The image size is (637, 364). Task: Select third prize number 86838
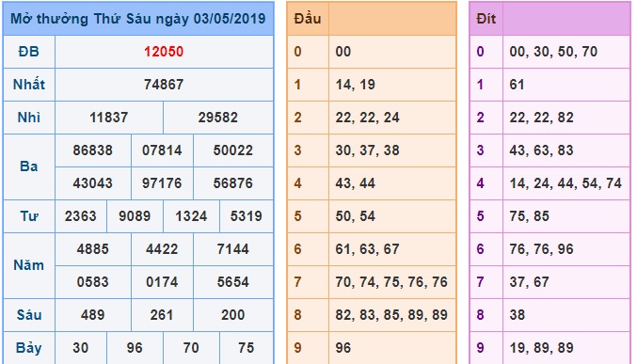92,150
